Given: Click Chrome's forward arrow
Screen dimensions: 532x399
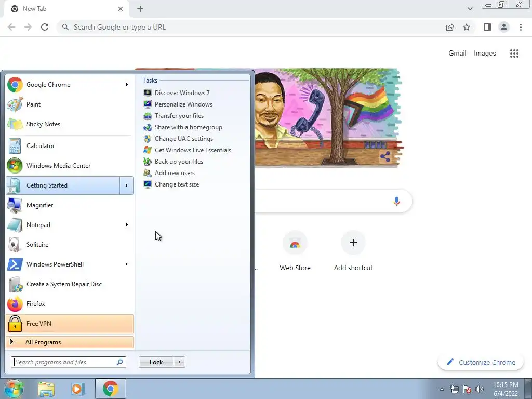Looking at the screenshot, I should (28, 27).
